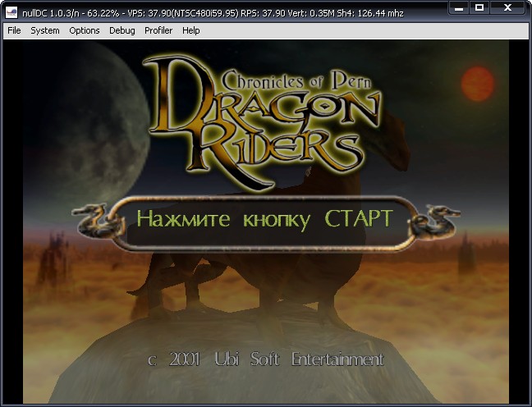
Task: Click the left dragon ornament icon
Action: click(x=99, y=221)
